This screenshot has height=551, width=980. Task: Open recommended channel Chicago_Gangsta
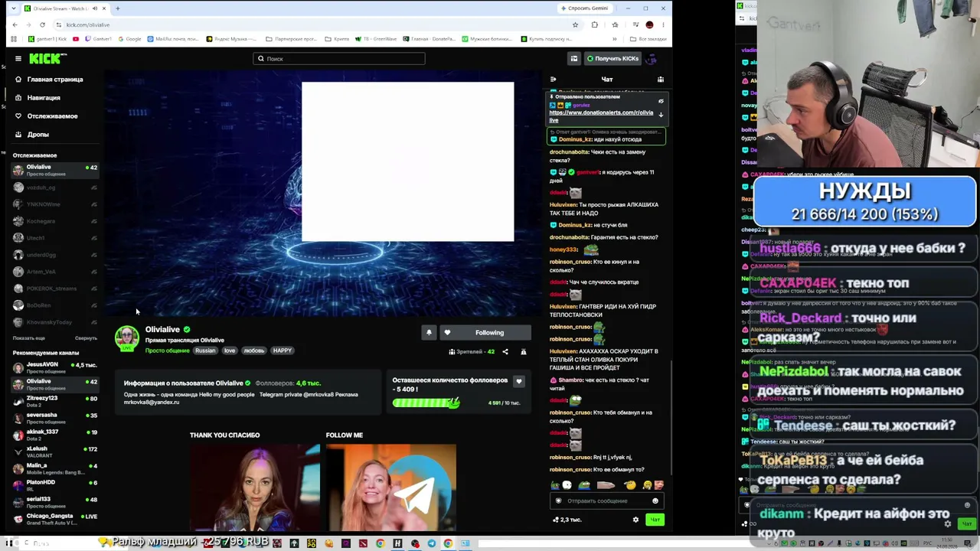pyautogui.click(x=55, y=519)
